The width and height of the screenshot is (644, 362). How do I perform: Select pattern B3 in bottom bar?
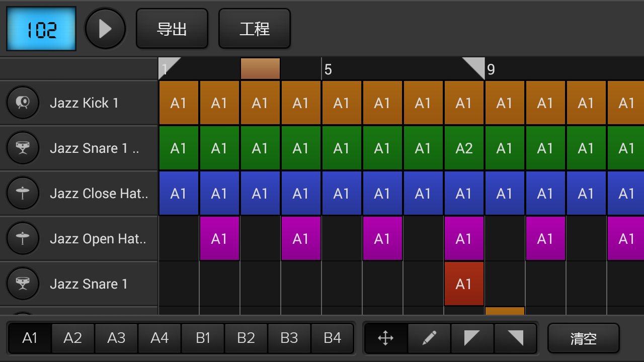[x=289, y=338]
